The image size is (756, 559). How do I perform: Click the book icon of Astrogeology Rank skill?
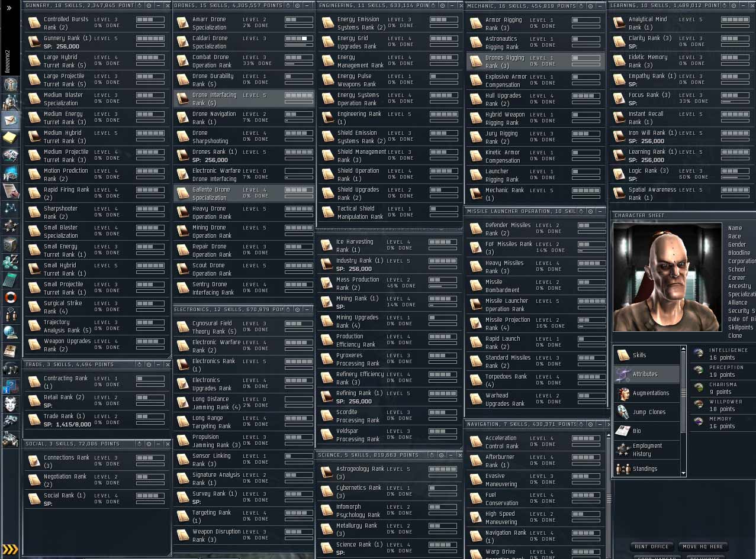327,473
